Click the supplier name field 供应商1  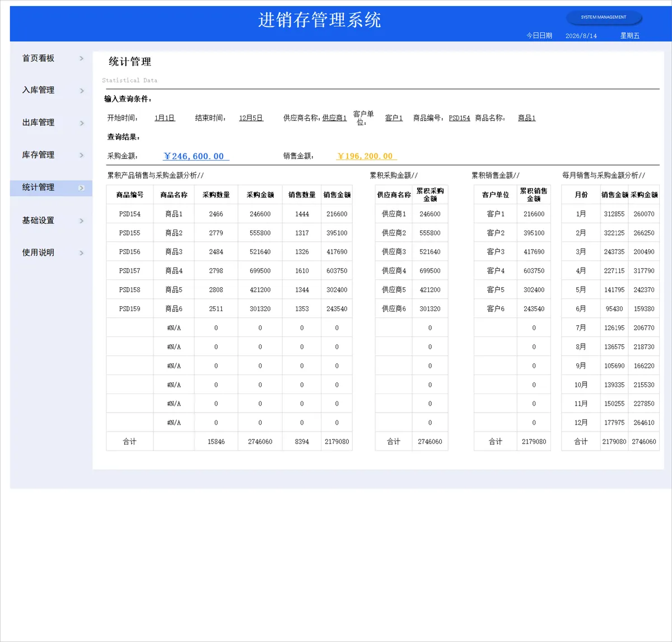pyautogui.click(x=334, y=118)
